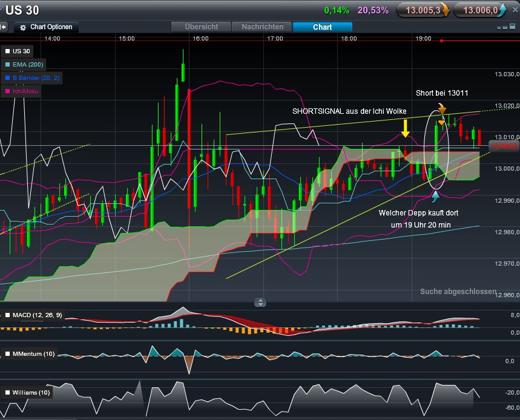Toggle the MMentum (10) legend

click(30, 353)
